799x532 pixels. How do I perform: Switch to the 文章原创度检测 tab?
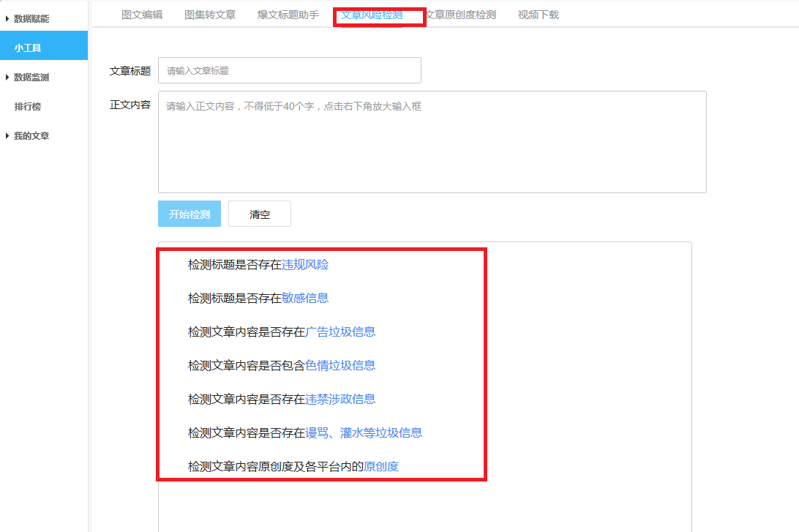pos(462,14)
